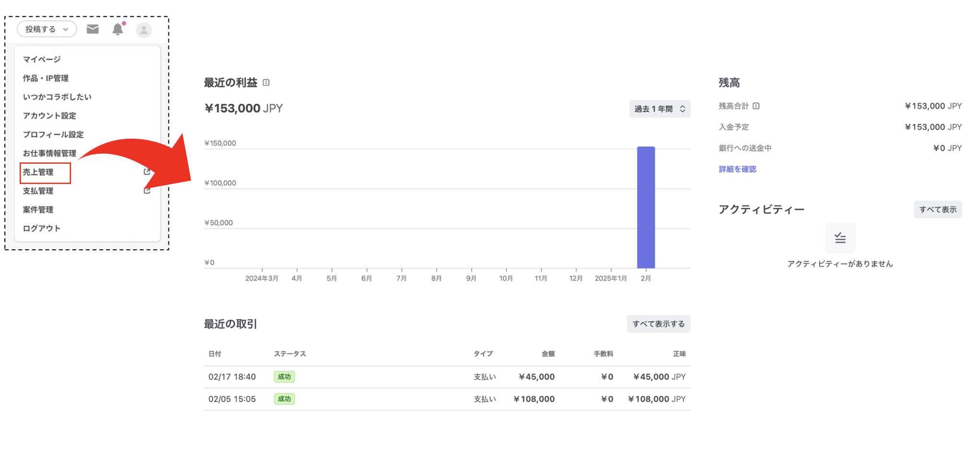Open 支払管理 from menu
980x464 pixels.
[x=38, y=191]
